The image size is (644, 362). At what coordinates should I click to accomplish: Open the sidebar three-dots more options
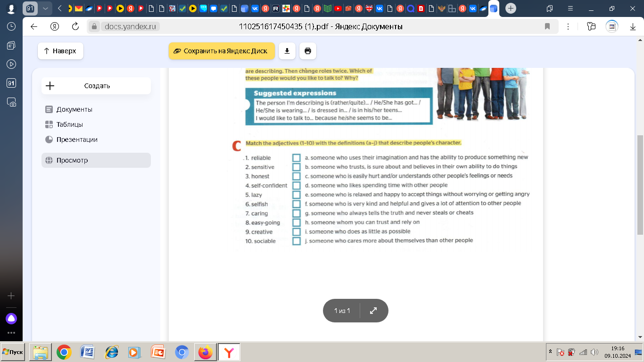coord(11,333)
